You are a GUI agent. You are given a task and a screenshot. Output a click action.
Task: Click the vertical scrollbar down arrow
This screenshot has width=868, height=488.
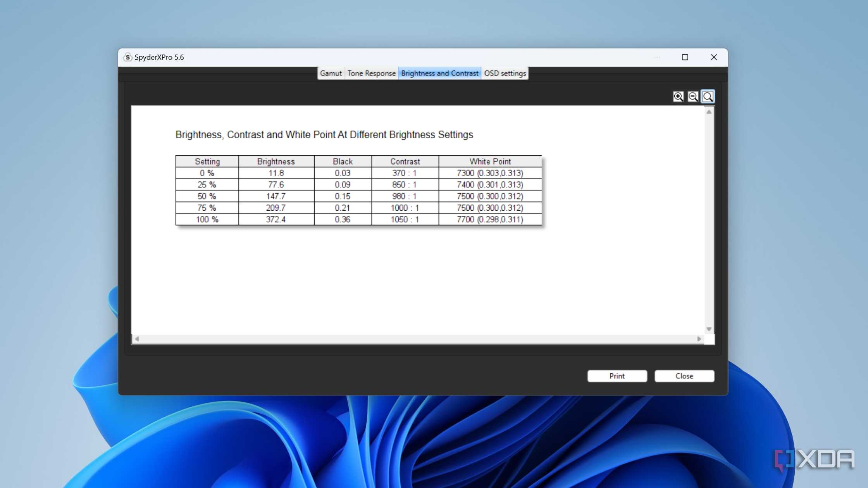709,329
